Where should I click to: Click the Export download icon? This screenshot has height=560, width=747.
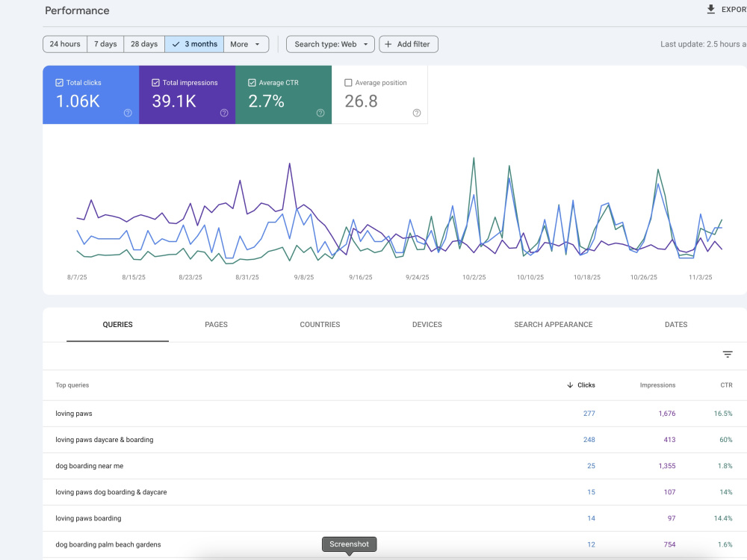(711, 10)
